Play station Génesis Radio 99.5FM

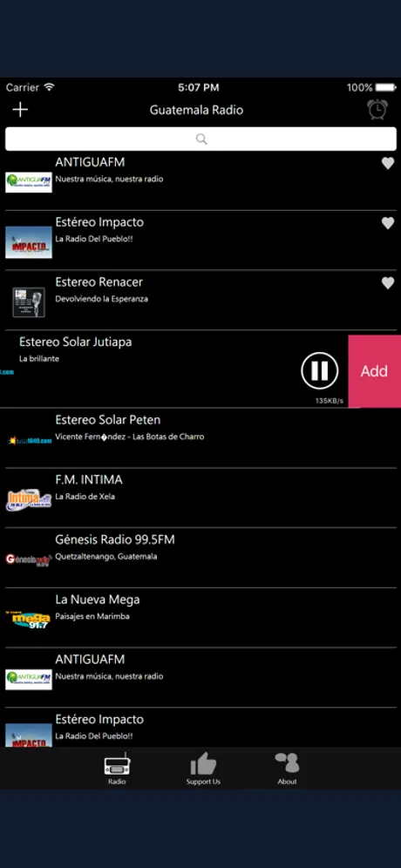tap(115, 539)
